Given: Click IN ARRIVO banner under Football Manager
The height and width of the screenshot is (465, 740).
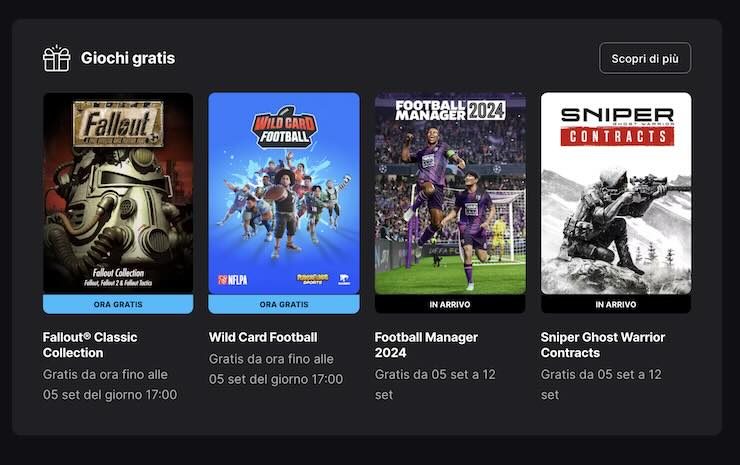Looking at the screenshot, I should click(450, 304).
